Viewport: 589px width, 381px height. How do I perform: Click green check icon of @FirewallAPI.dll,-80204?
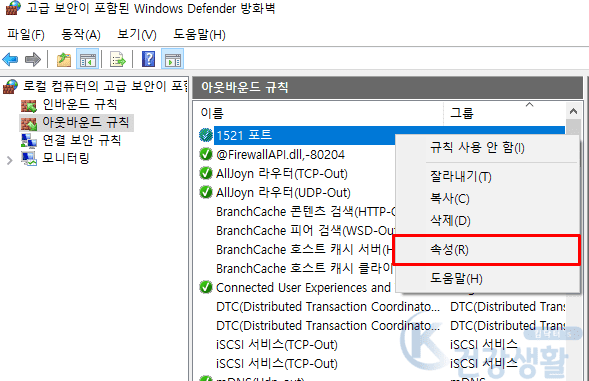(x=206, y=154)
